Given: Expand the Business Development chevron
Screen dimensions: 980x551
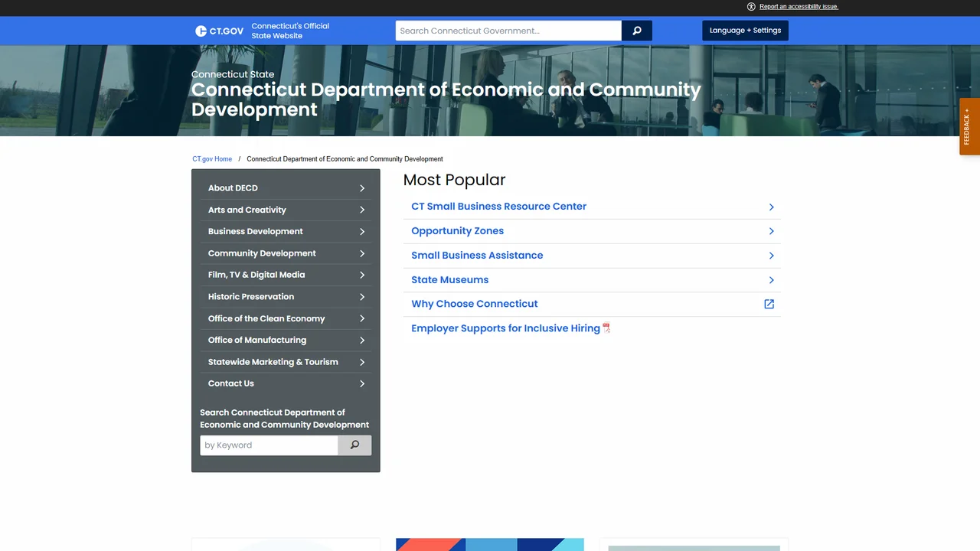Looking at the screenshot, I should (362, 232).
